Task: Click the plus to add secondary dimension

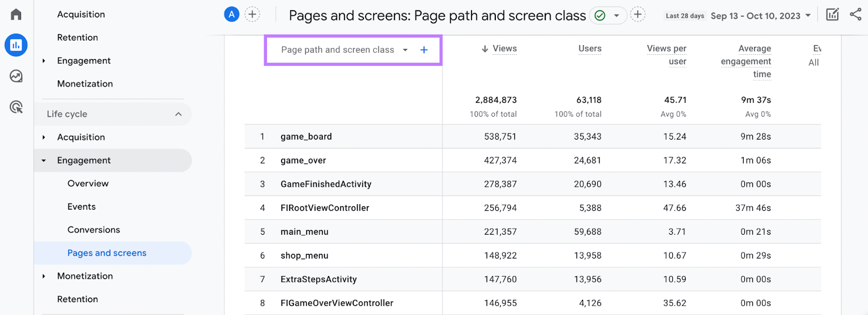Action: (x=424, y=50)
